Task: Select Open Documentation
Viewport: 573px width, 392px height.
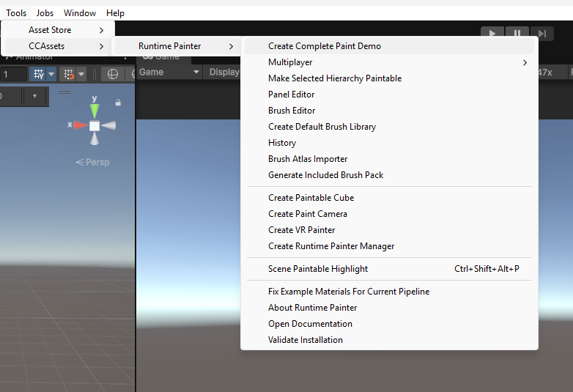Action: coord(389,324)
